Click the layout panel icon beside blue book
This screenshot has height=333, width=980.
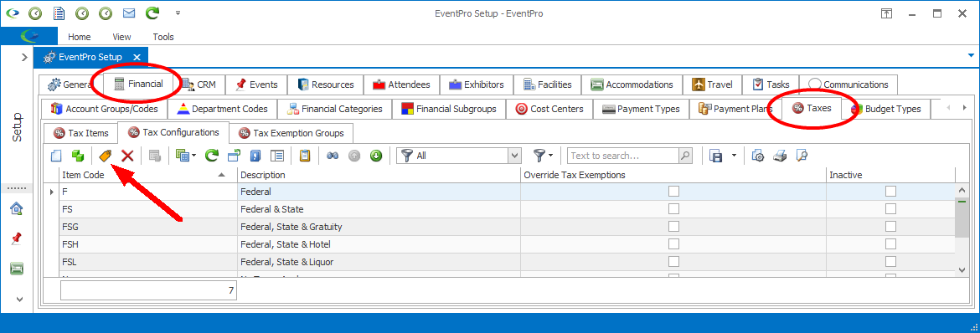click(x=277, y=156)
